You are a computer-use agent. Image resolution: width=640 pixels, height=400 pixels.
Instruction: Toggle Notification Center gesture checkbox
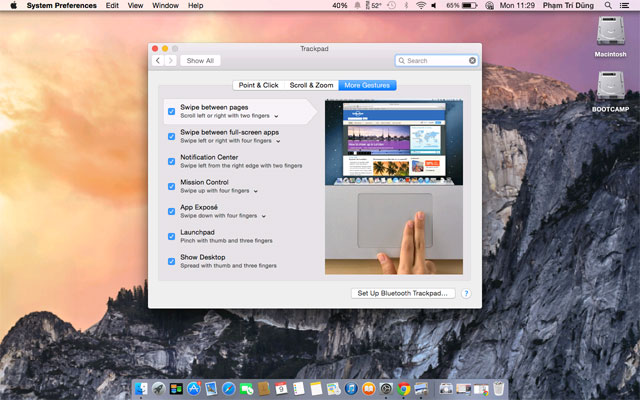click(171, 161)
